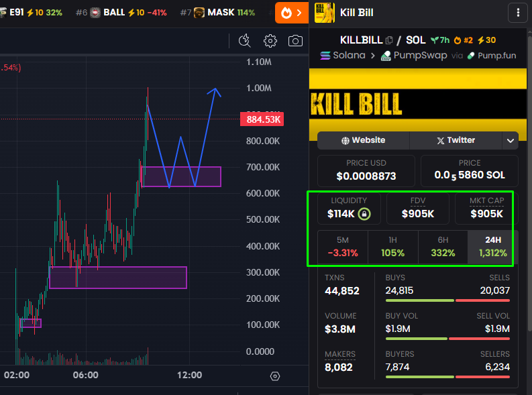Click the SELLS 20,037 value
532x395 pixels.
click(x=494, y=290)
